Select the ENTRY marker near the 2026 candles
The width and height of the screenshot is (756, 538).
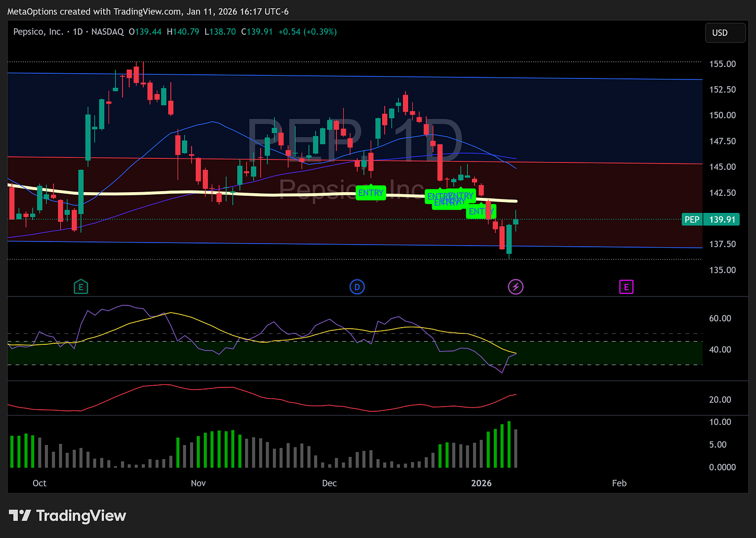click(482, 211)
